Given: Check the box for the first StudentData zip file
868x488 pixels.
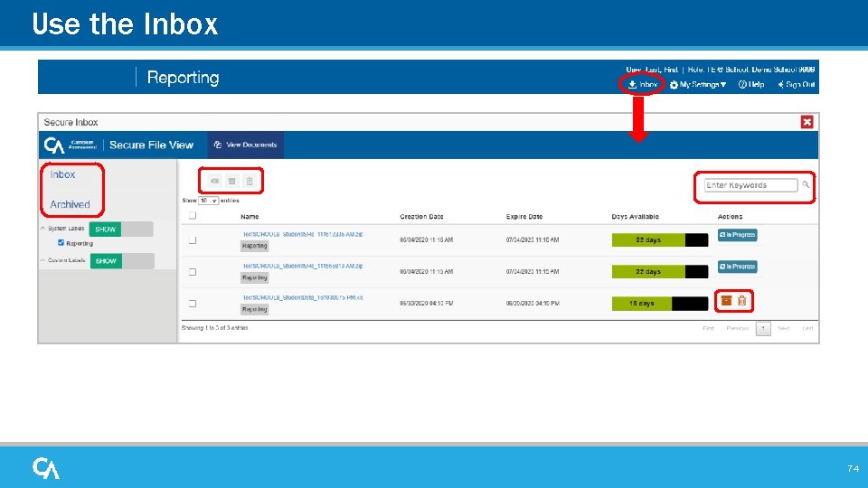Looking at the screenshot, I should pos(192,240).
